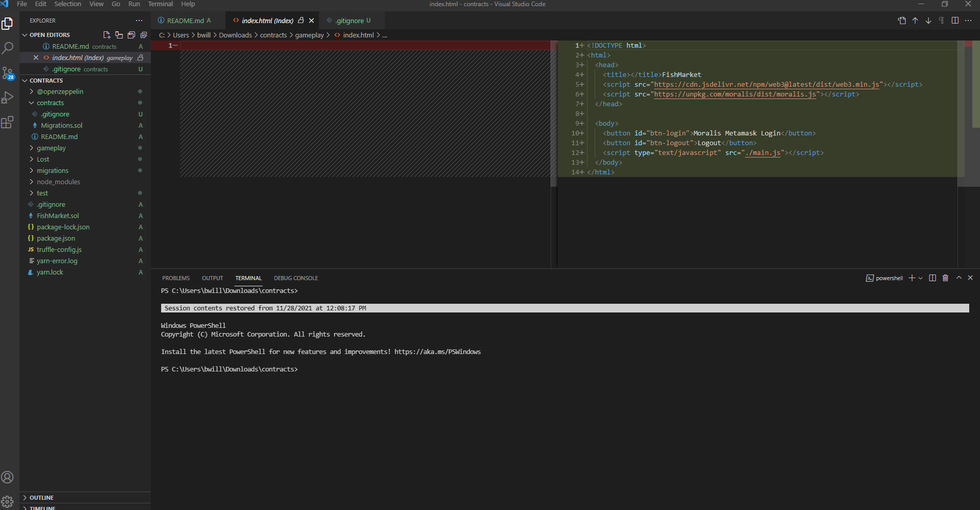980x510 pixels.
Task: Open the Source Control view
Action: (x=8, y=73)
